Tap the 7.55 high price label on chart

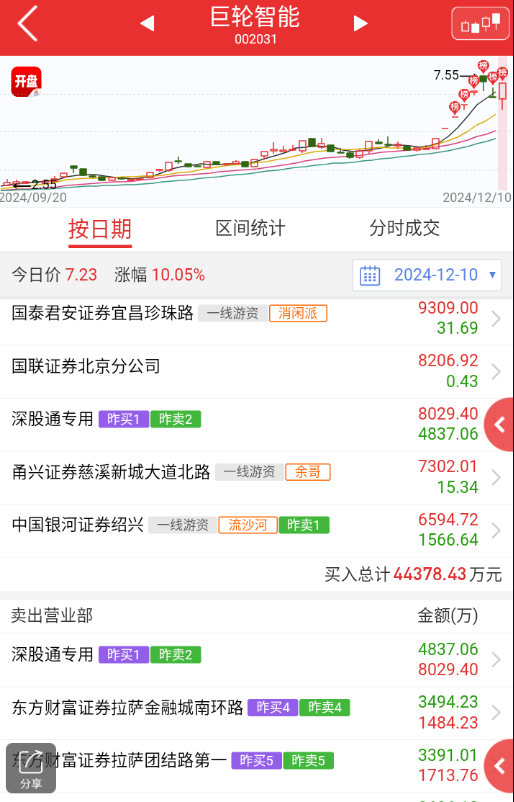click(x=446, y=75)
